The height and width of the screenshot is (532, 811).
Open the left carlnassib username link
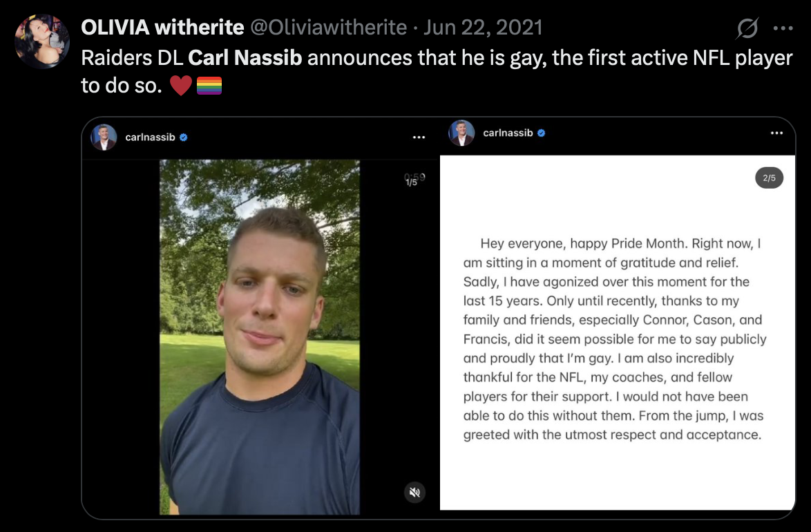point(150,137)
